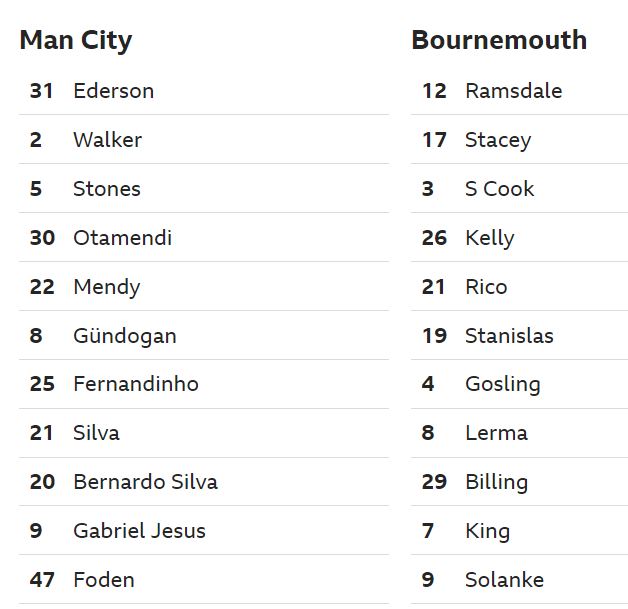628x609 pixels.
Task: Click Bernardo Silva's row
Action: [x=203, y=482]
